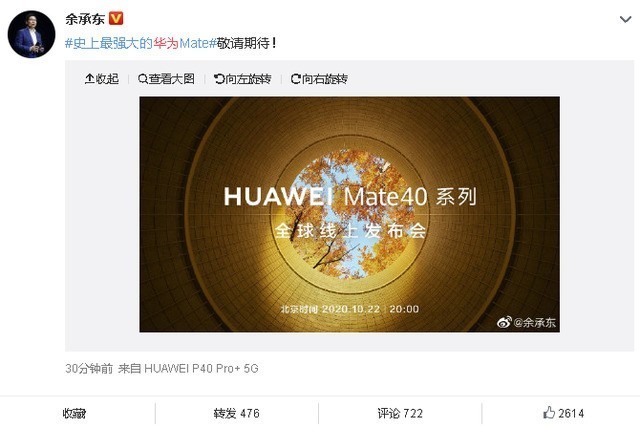View the large image with 查看大图
The width and height of the screenshot is (640, 428).
click(x=166, y=79)
